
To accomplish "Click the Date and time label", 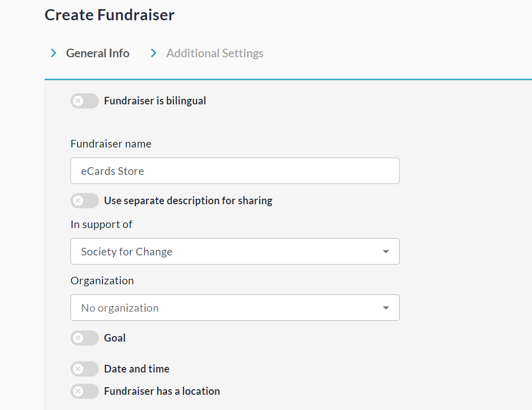I will [x=136, y=369].
